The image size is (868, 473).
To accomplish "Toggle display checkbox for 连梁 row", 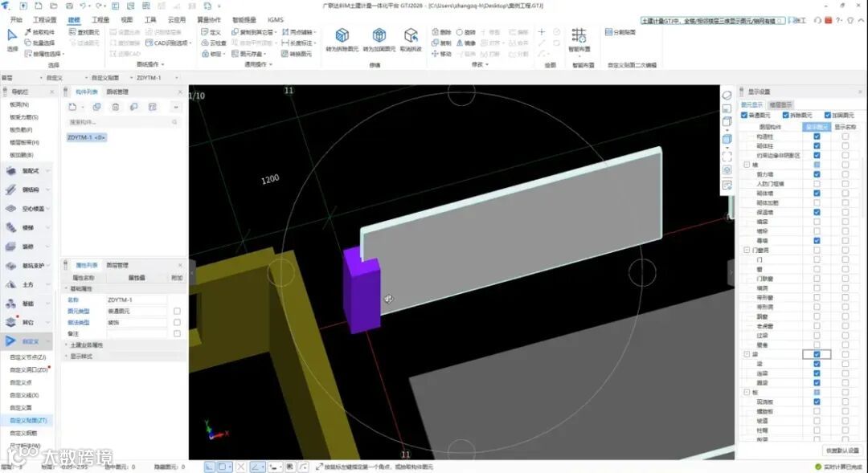I will [817, 373].
